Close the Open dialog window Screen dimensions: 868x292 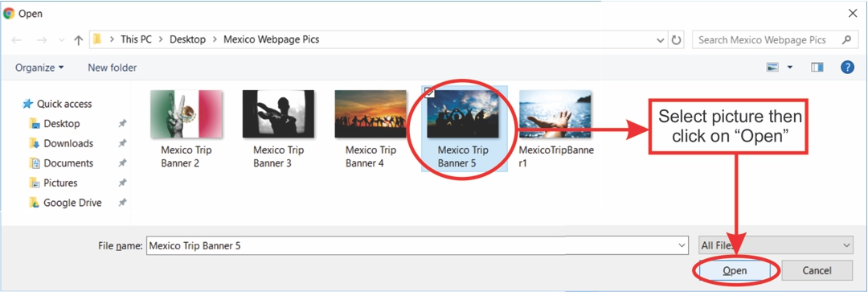(853, 14)
